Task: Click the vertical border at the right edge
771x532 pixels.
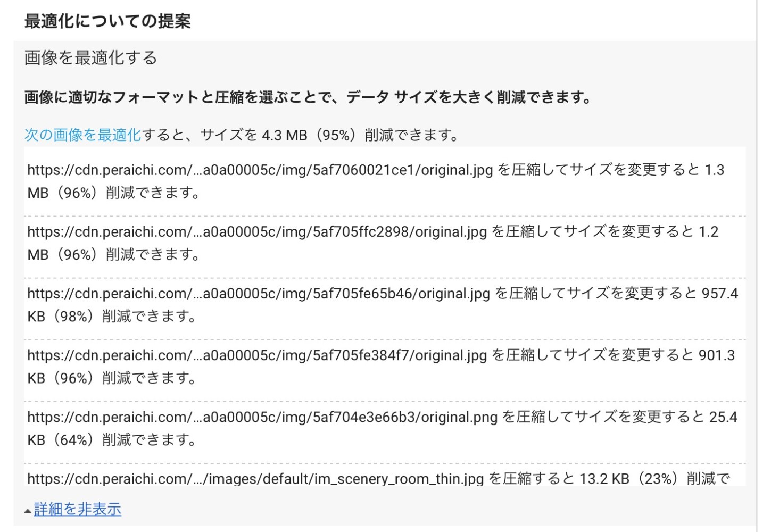Action: point(757,266)
